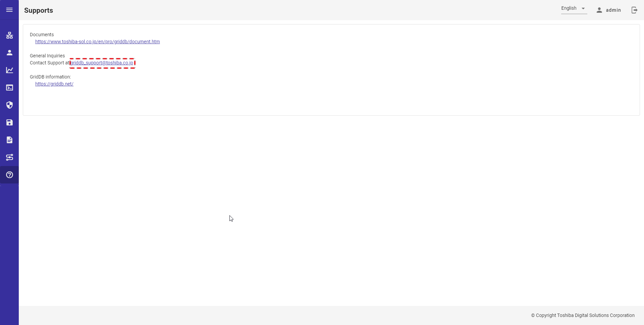Open the save disk sidebar icon

[9, 122]
